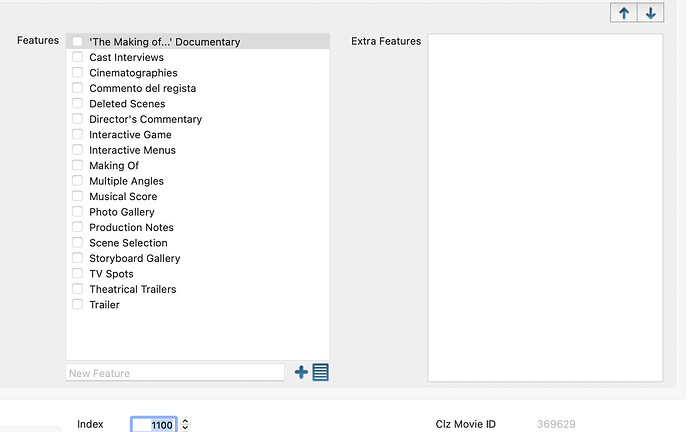This screenshot has width=690, height=432.
Task: Click the move down arrow button
Action: (x=651, y=13)
